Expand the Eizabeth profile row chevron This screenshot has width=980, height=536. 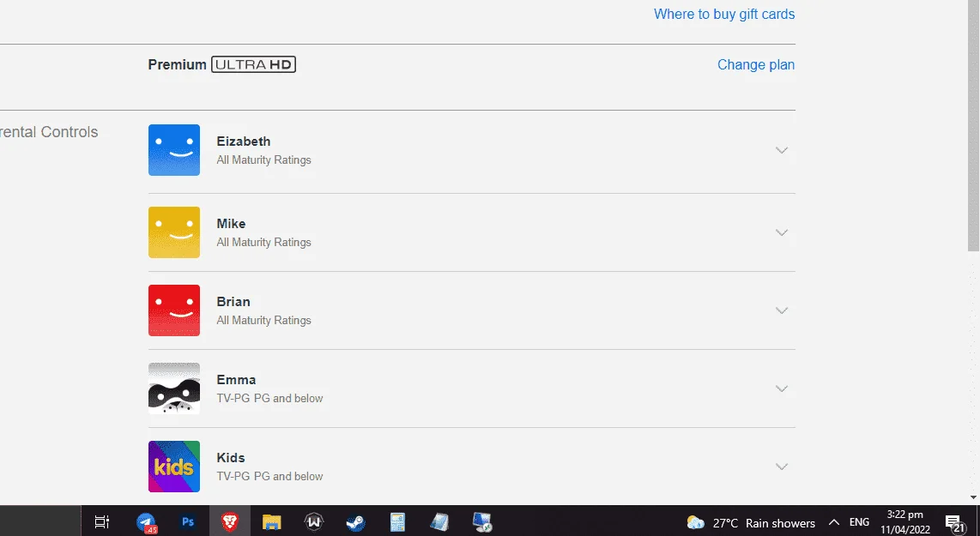pos(781,150)
